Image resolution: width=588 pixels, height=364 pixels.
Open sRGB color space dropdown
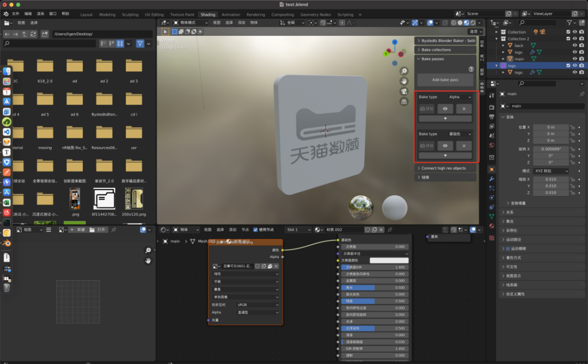(x=258, y=305)
